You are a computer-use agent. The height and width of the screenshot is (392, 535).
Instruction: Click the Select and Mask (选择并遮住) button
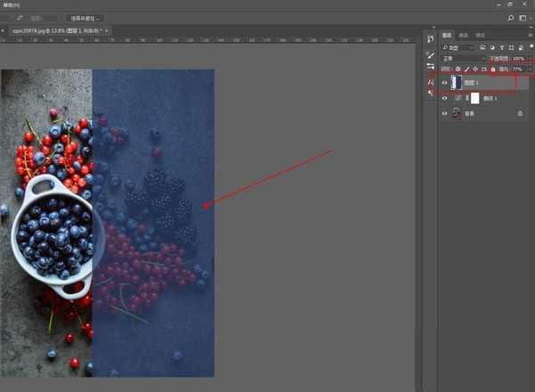click(86, 17)
